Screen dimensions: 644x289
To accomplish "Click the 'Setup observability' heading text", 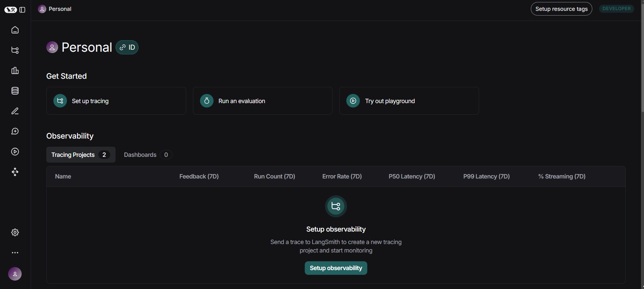I will coord(336,229).
